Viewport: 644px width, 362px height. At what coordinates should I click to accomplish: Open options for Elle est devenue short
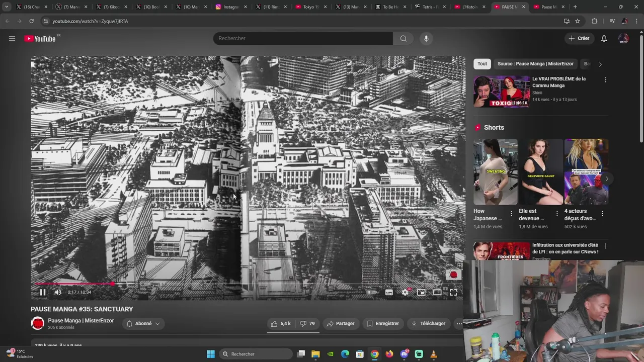(556, 214)
